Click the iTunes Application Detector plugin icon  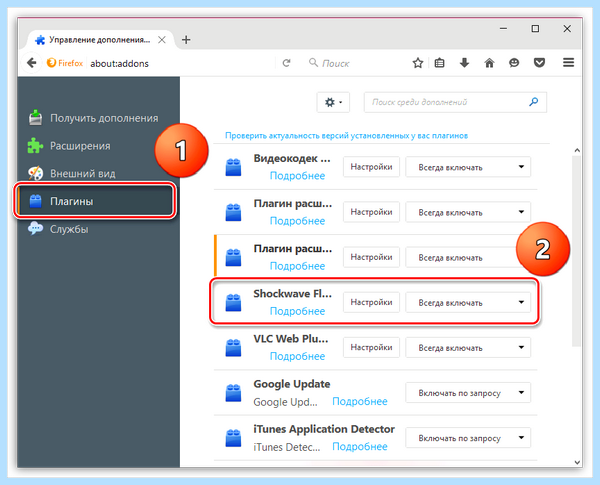pos(233,438)
